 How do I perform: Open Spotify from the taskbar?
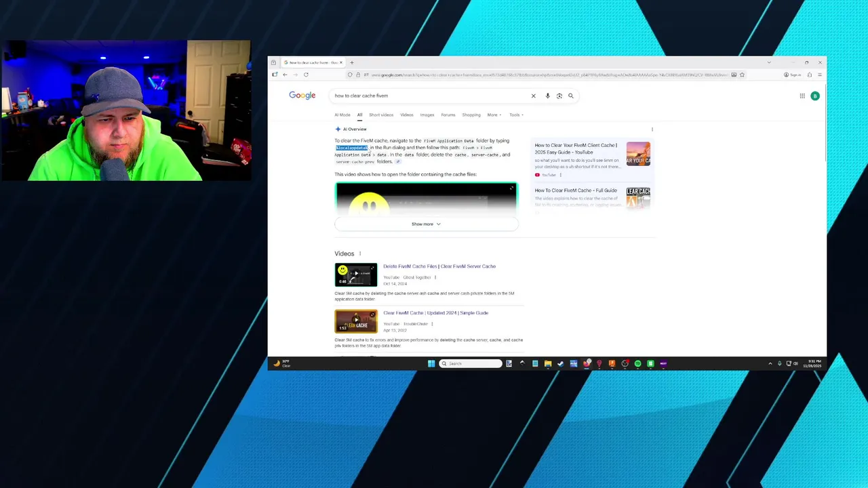pyautogui.click(x=637, y=363)
